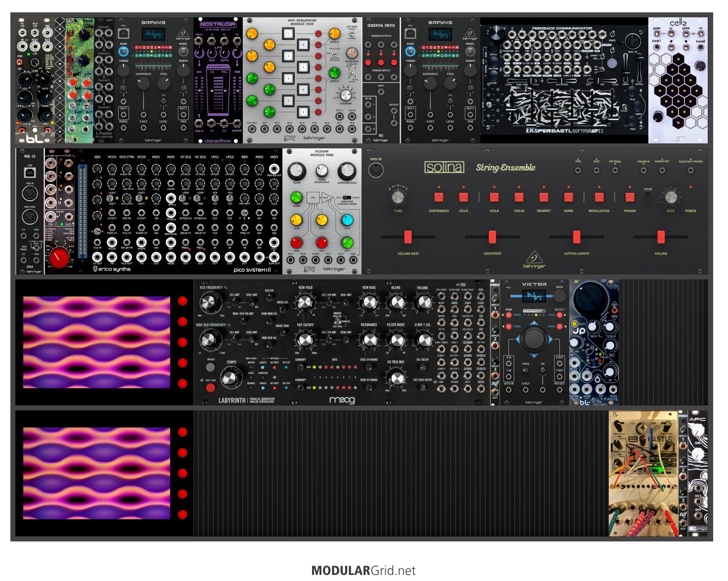Click the Behringer logo on the Solina panel

pos(534,260)
